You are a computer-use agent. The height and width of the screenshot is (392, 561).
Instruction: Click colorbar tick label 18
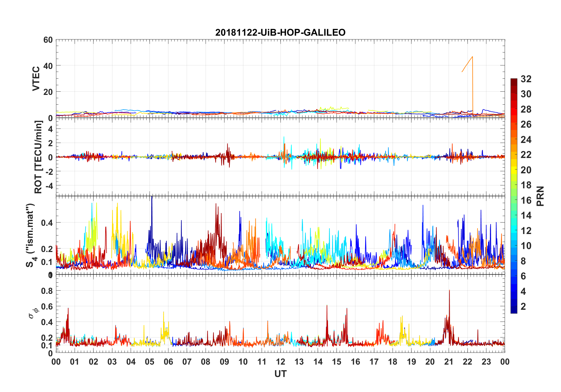526,185
